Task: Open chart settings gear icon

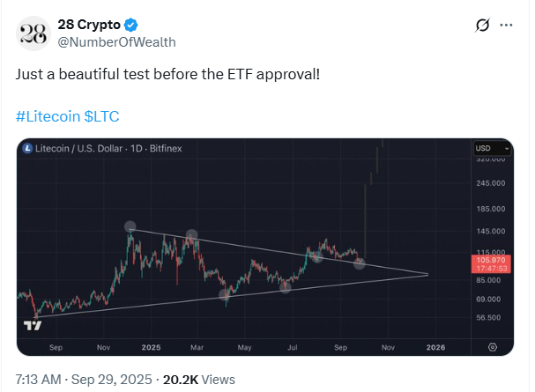Action: pyautogui.click(x=492, y=347)
